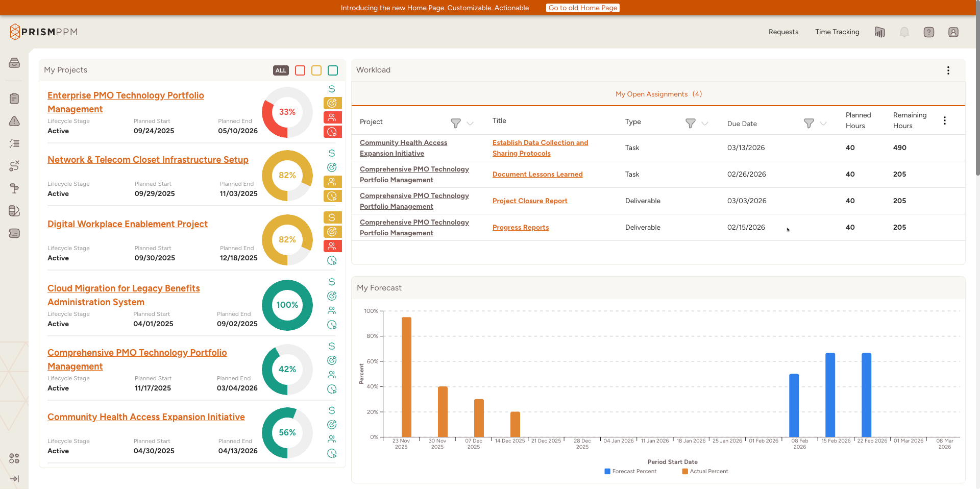Viewport: 980px width, 489px height.
Task: Open the help question mark icon
Action: click(x=928, y=32)
